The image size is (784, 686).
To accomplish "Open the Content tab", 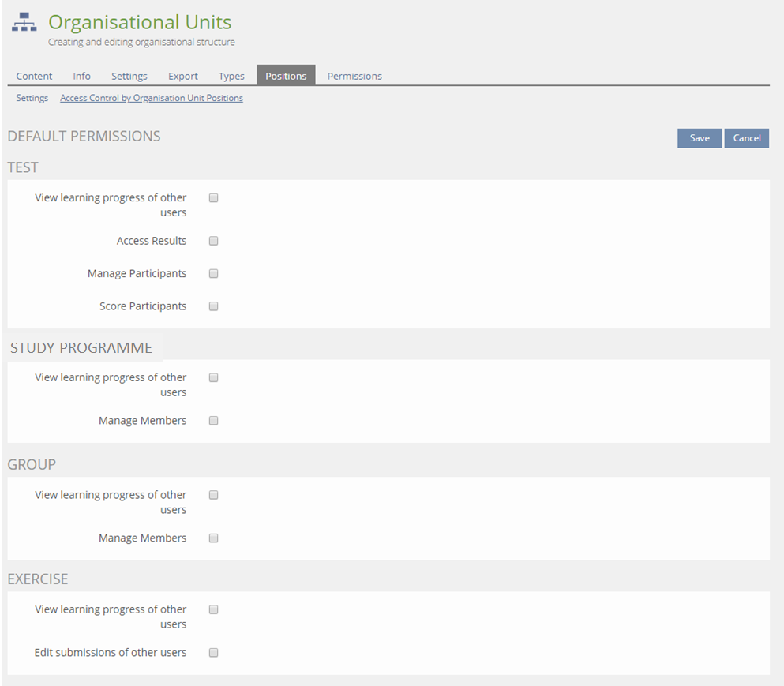I will point(34,76).
